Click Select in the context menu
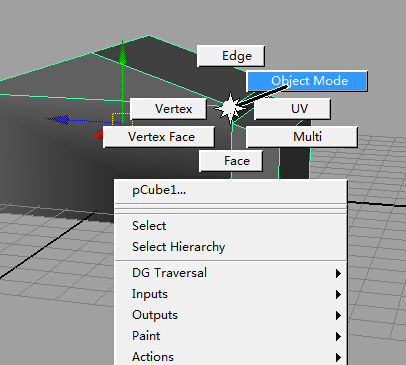This screenshot has width=406, height=365. pos(231,226)
